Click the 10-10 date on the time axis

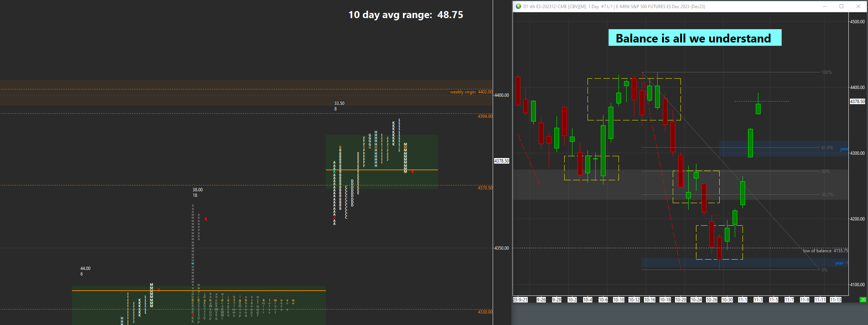coord(619,300)
